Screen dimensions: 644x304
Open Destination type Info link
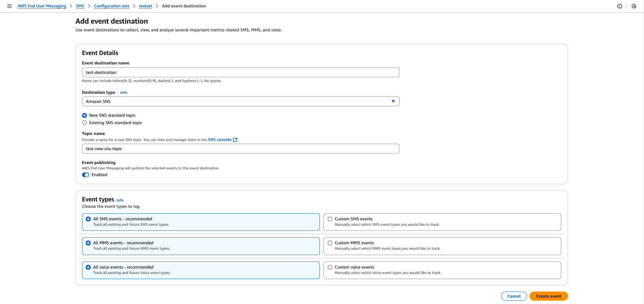click(x=124, y=92)
